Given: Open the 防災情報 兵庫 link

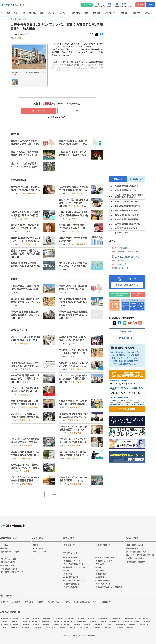Looking at the screenshot, I should tap(127, 331).
